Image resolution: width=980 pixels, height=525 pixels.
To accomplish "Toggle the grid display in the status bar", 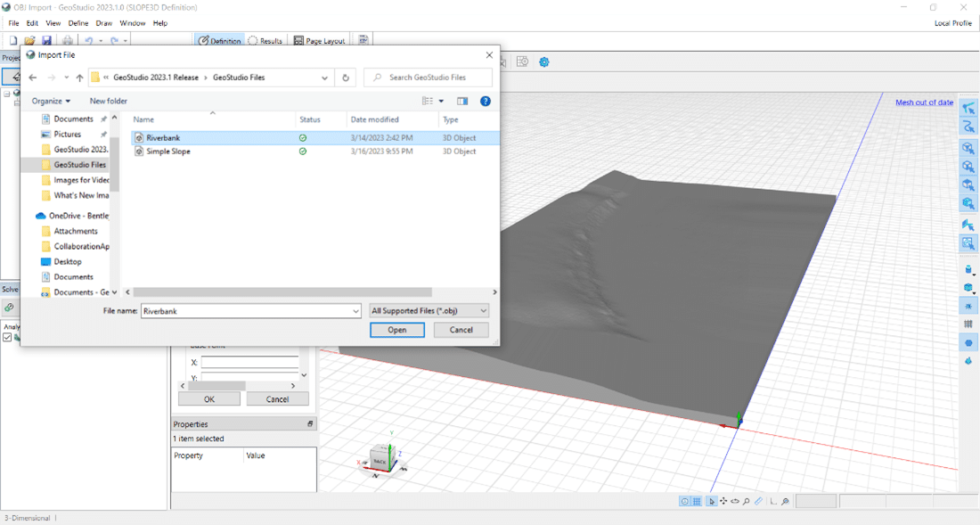I will 697,501.
